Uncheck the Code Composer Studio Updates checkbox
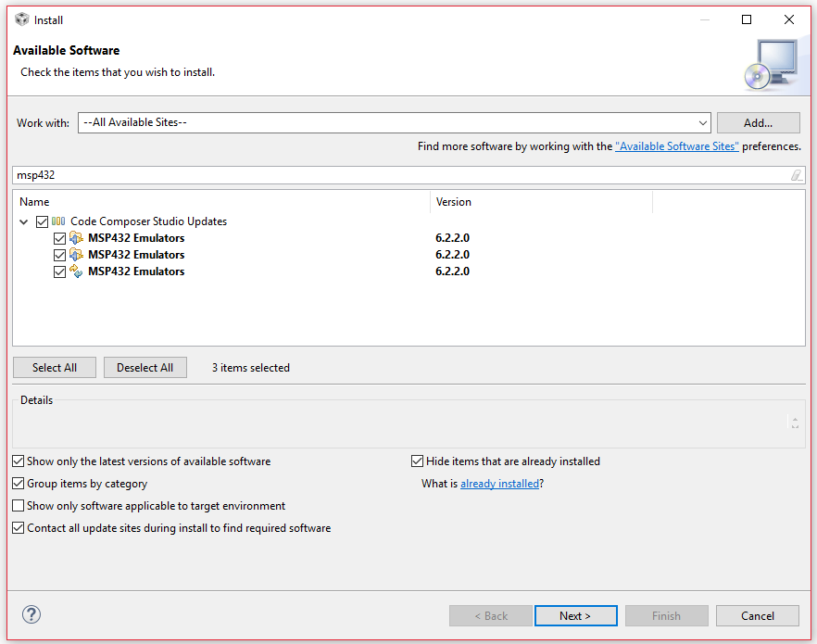Viewport: 817px width, 644px height. point(42,221)
